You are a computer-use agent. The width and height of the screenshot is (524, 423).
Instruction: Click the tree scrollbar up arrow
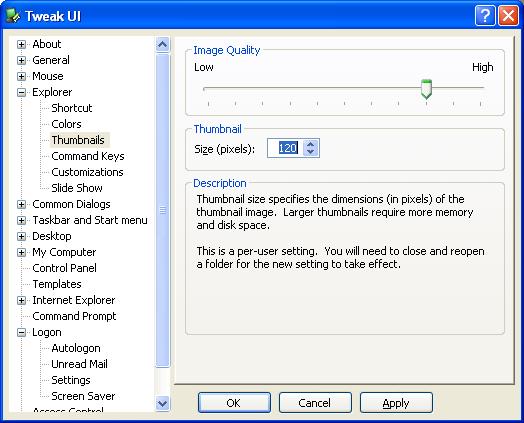(x=162, y=44)
